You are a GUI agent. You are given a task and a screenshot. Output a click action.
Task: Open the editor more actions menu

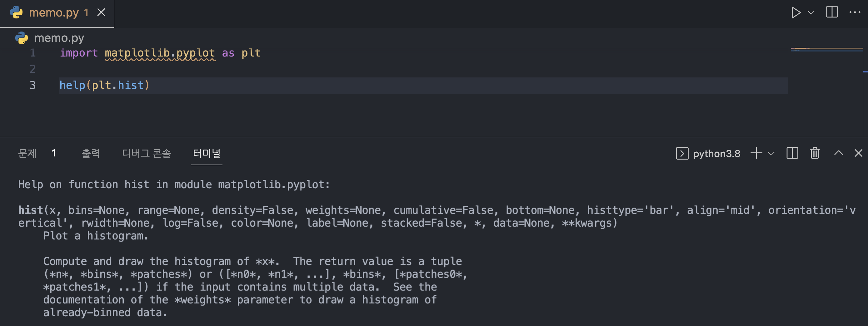855,12
